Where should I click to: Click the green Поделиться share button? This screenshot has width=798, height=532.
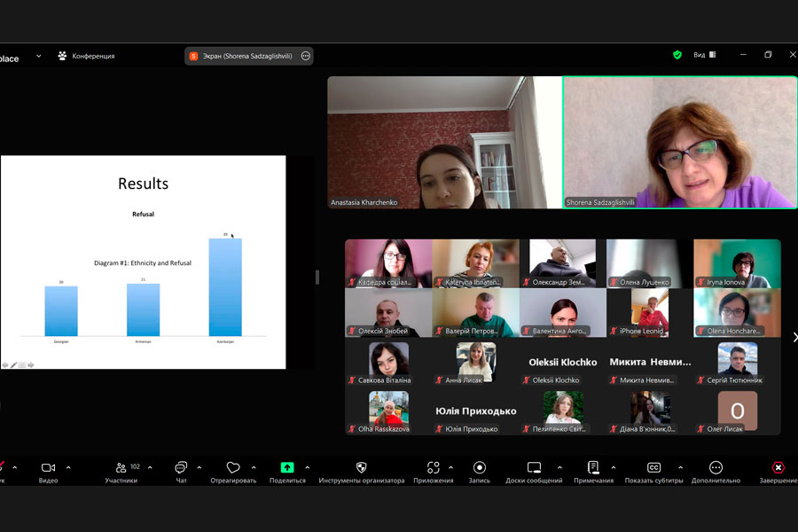[x=287, y=467]
